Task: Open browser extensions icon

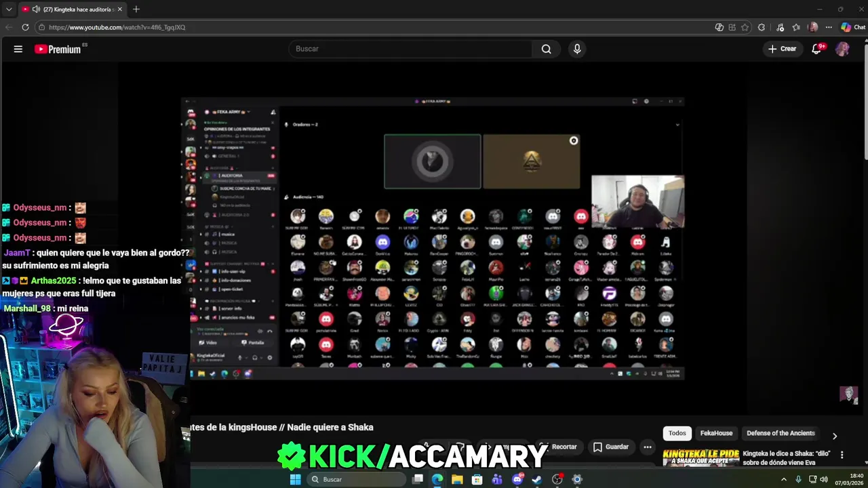Action: coord(762,27)
